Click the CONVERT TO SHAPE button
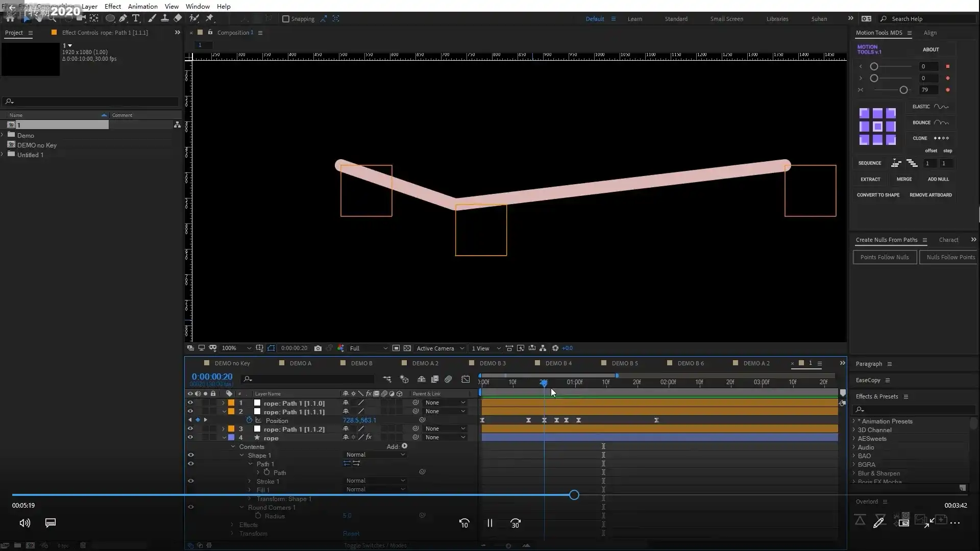Image resolution: width=980 pixels, height=551 pixels. (x=878, y=195)
